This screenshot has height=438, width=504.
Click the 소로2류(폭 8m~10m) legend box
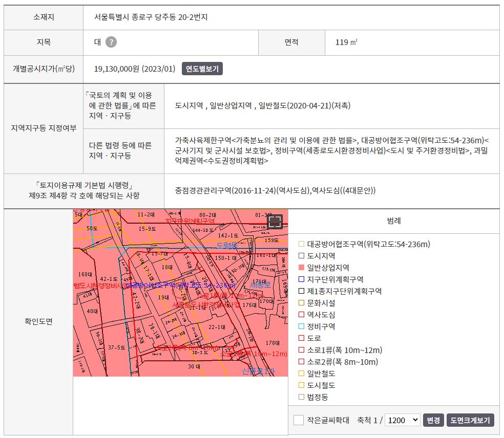pos(301,362)
